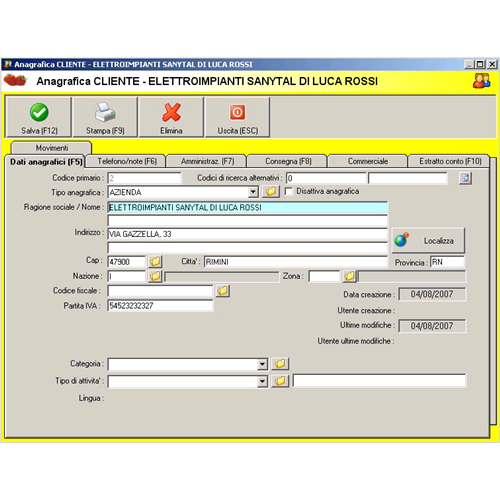Click search icon beside alternative codes
500x500 pixels.
click(x=465, y=178)
